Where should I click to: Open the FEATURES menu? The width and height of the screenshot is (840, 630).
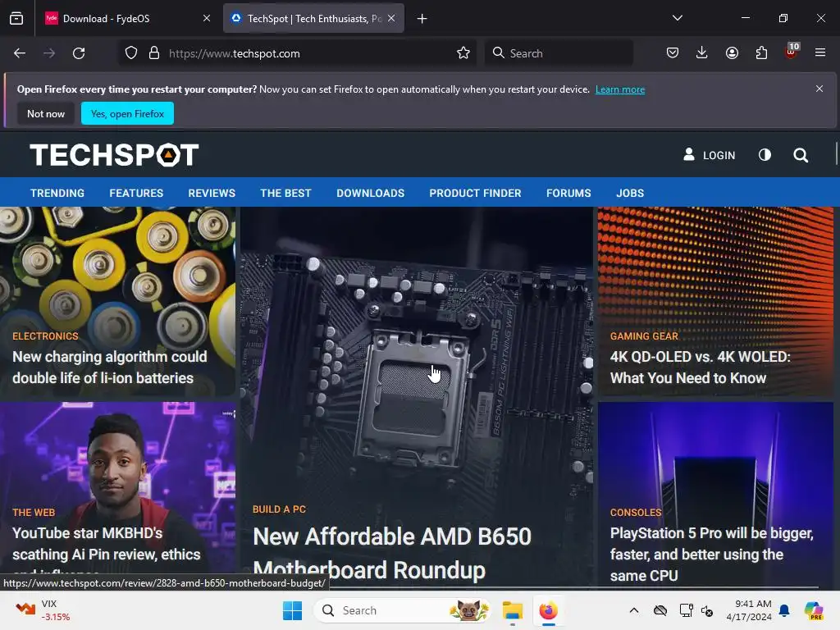click(136, 193)
